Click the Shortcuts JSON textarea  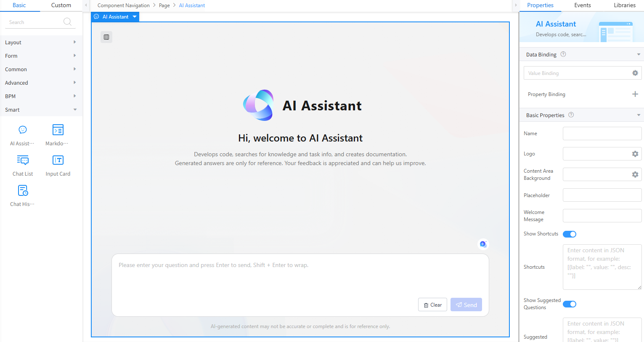click(x=602, y=267)
